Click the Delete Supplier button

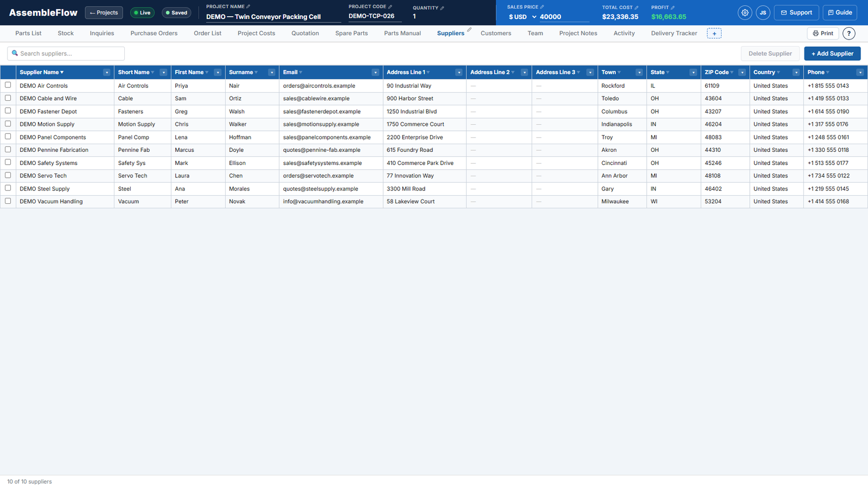click(x=770, y=54)
